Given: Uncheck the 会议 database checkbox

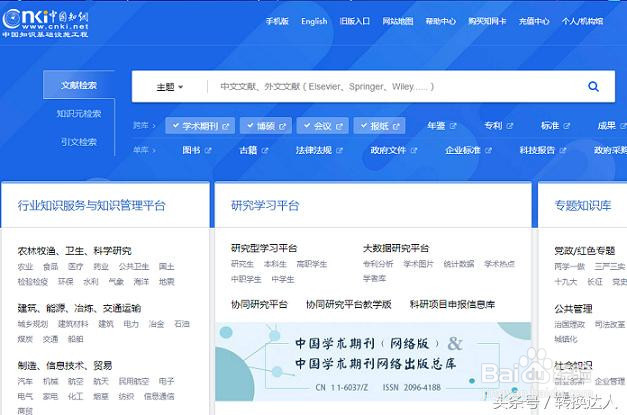Looking at the screenshot, I should 307,126.
